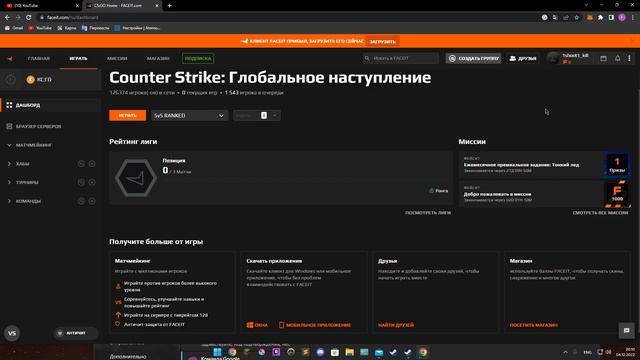Expand the Турниры section
The width and height of the screenshot is (640, 360).
[x=9, y=182]
